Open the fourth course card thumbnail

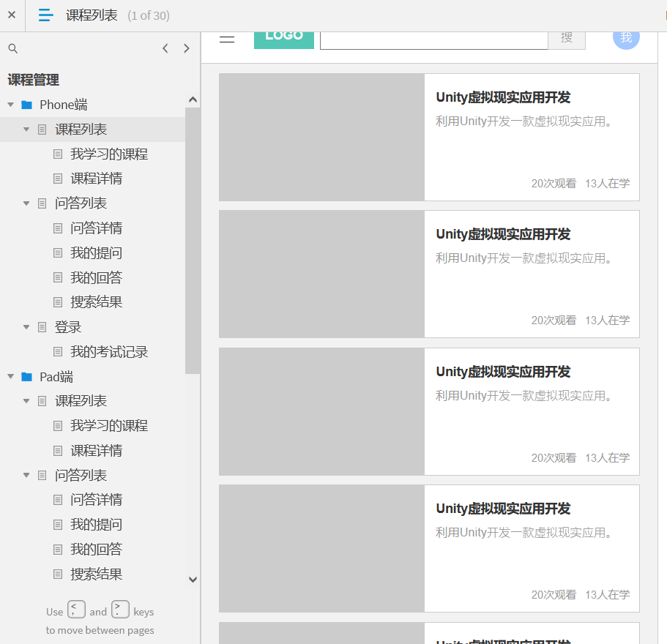[x=321, y=548]
